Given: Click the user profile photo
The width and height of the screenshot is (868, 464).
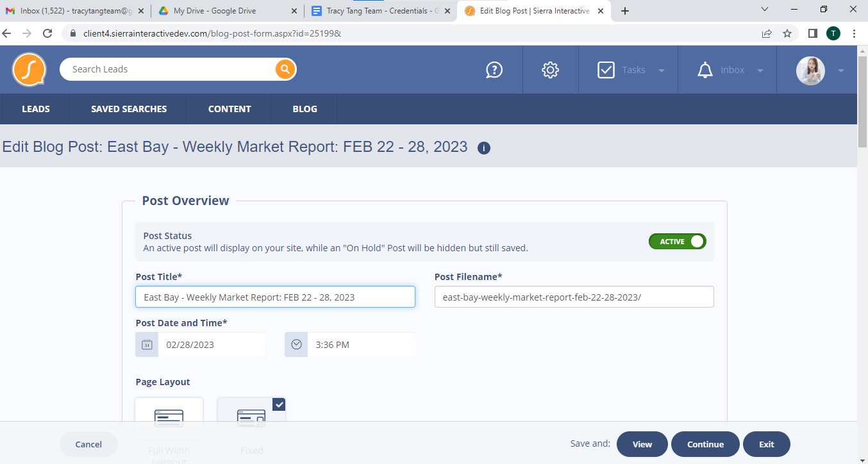Looking at the screenshot, I should tap(810, 70).
